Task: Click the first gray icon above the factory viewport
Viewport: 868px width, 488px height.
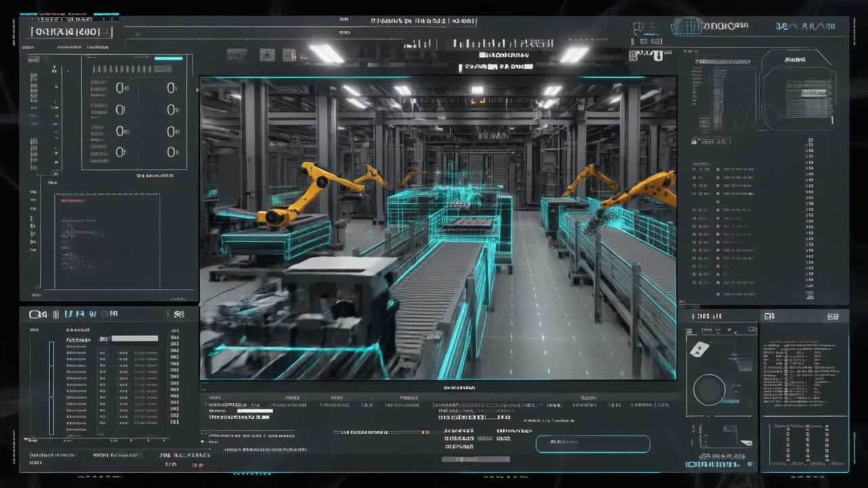Action: 237,55
